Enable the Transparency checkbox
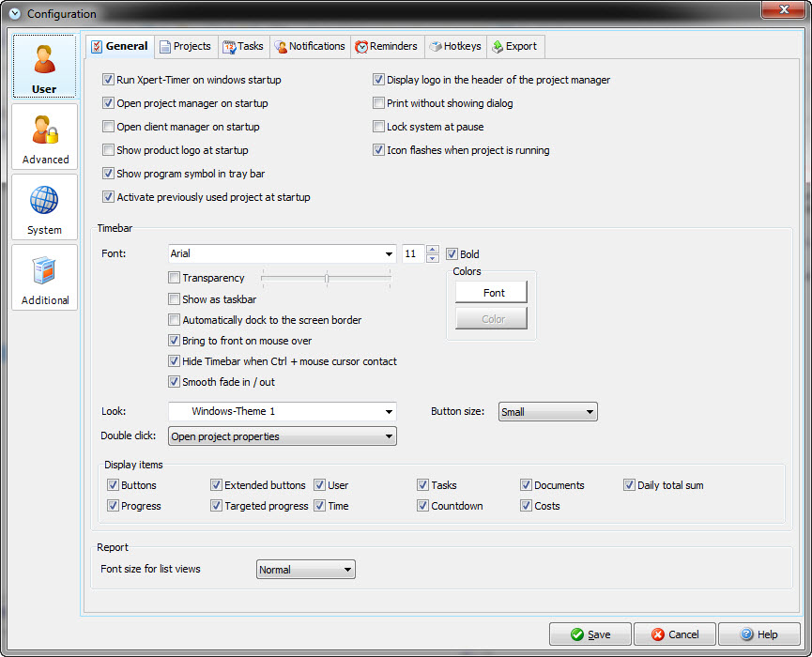This screenshot has height=657, width=812. tap(174, 278)
